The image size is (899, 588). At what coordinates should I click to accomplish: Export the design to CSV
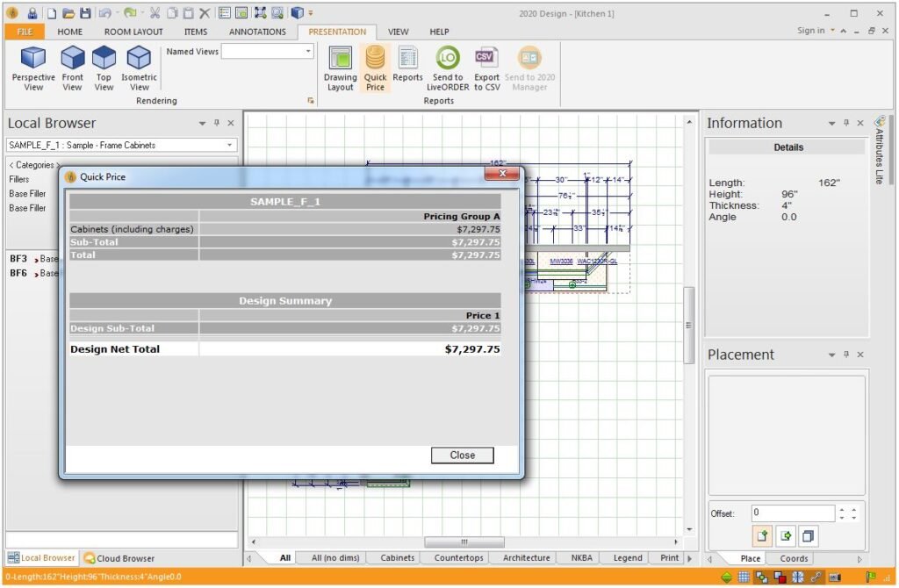tap(486, 68)
